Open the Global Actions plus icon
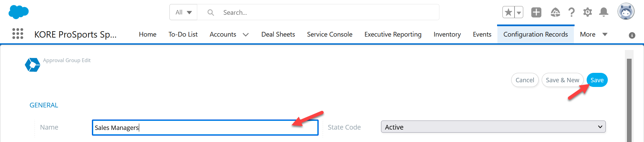The height and width of the screenshot is (142, 644). pyautogui.click(x=536, y=12)
